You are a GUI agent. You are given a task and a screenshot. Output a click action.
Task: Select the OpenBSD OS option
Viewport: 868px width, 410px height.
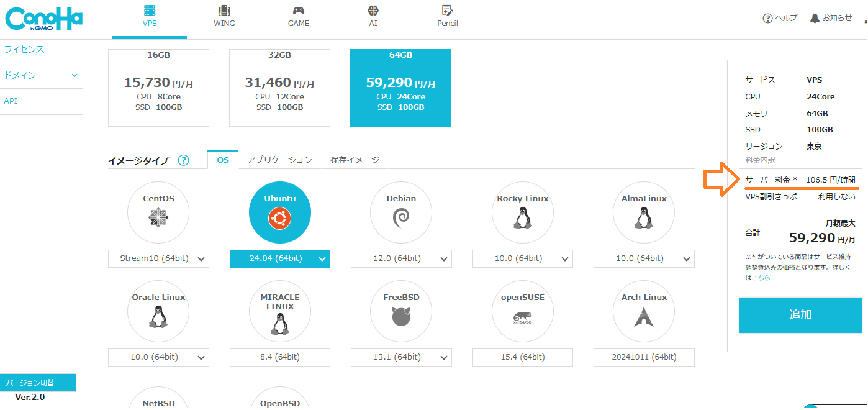point(280,399)
